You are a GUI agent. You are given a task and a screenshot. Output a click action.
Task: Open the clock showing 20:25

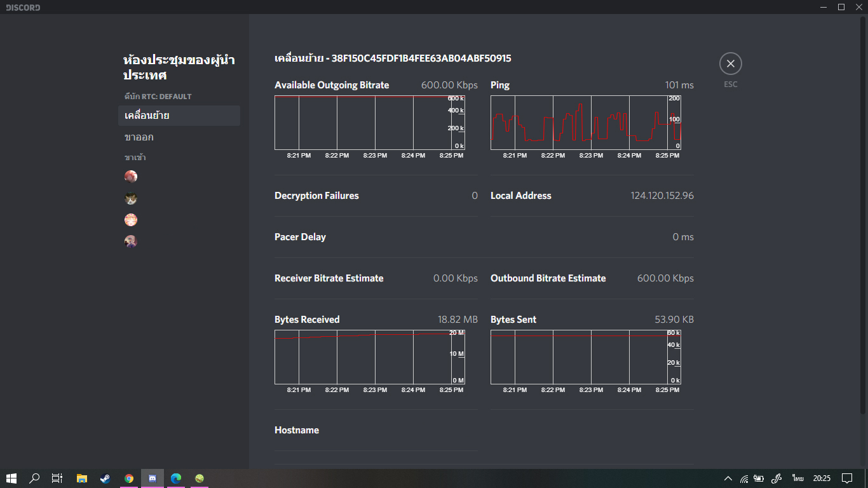(x=822, y=478)
